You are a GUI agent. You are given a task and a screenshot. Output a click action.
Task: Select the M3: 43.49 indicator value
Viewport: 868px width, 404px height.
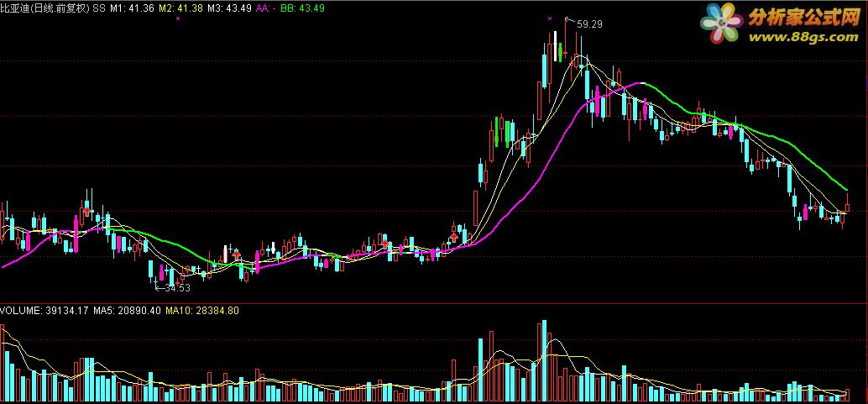(230, 8)
